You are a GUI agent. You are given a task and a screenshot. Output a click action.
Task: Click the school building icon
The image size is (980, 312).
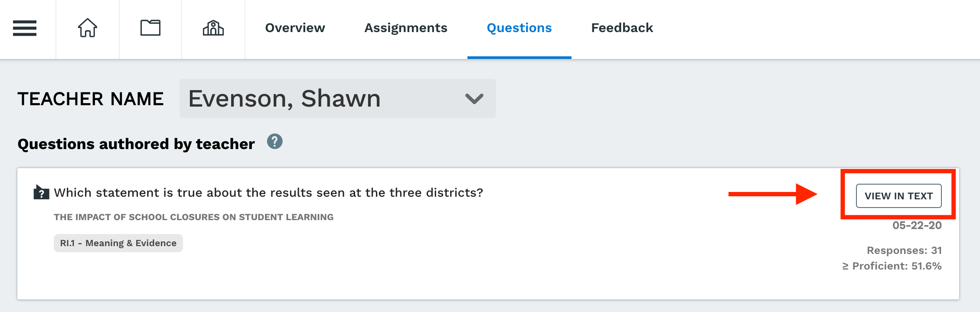coord(213,28)
